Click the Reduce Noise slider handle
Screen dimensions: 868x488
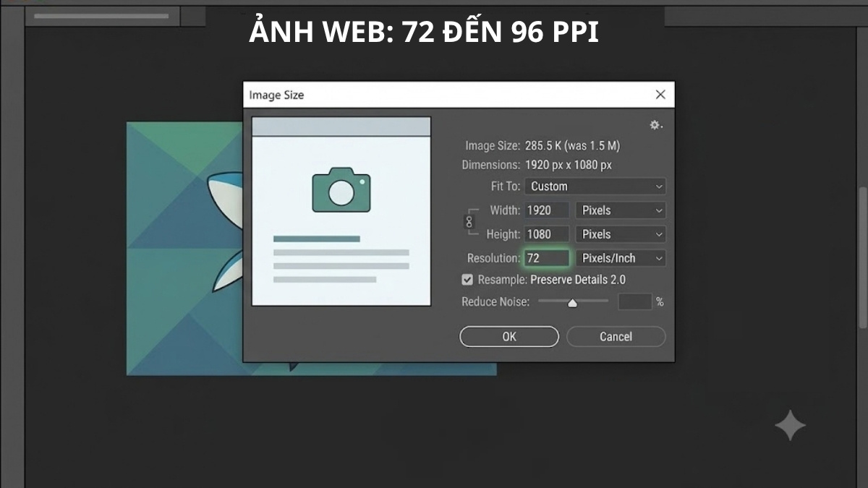572,304
